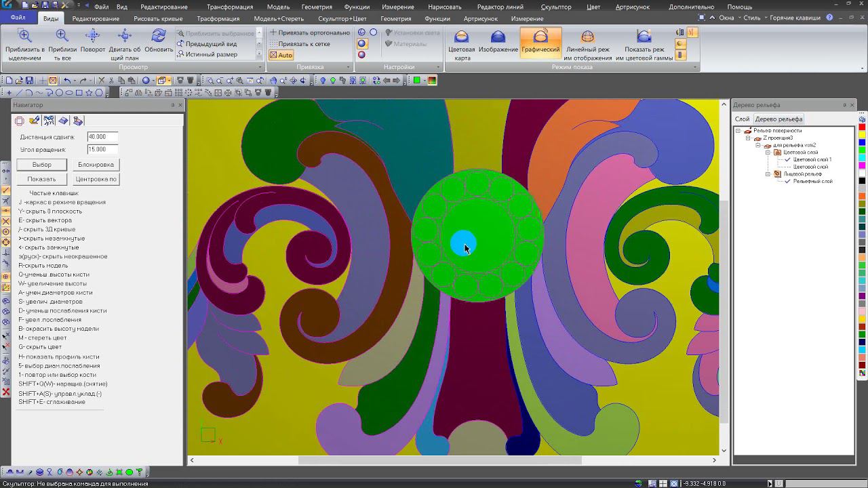Pick the red swatch in the color palette
The image size is (868, 488).
tap(862, 127)
